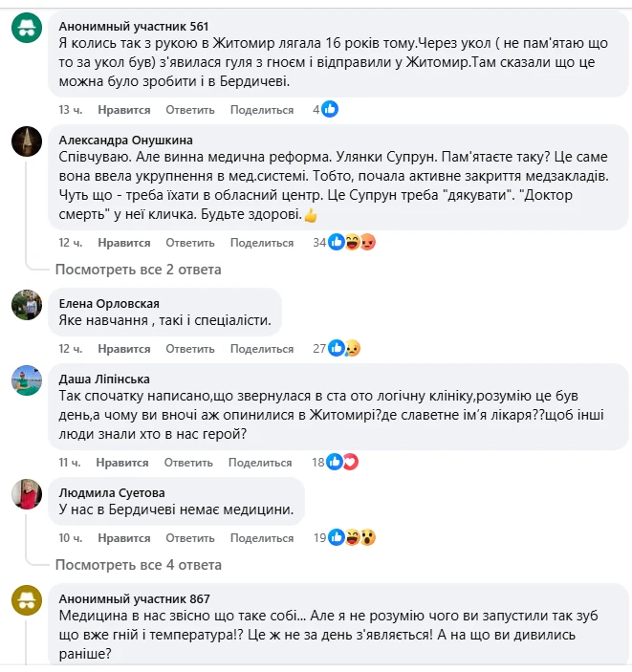
Task: Share anonymous participant 561's comment
Action: (x=261, y=110)
